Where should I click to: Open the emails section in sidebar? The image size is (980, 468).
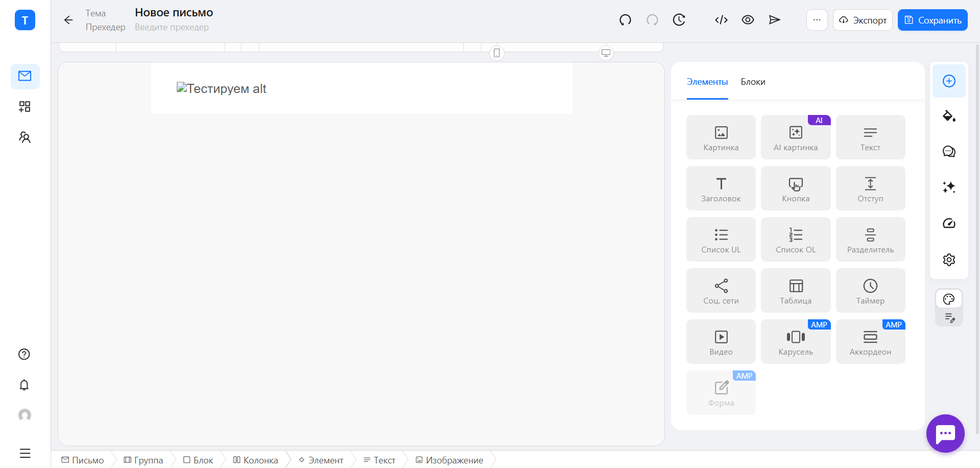25,76
